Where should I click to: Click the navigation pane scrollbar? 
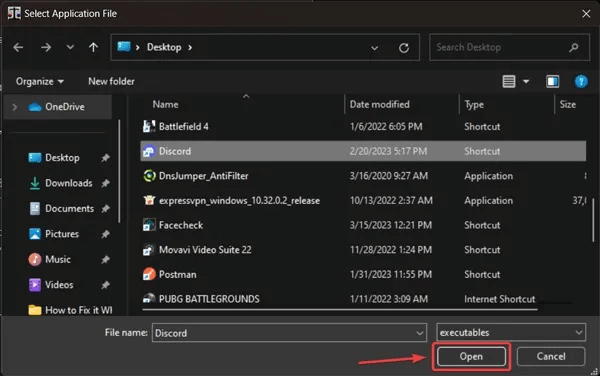point(119,171)
